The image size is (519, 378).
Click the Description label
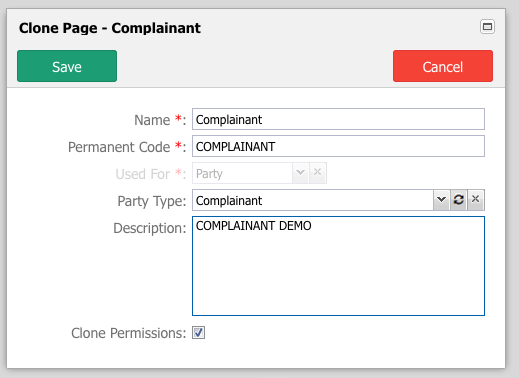[150, 228]
